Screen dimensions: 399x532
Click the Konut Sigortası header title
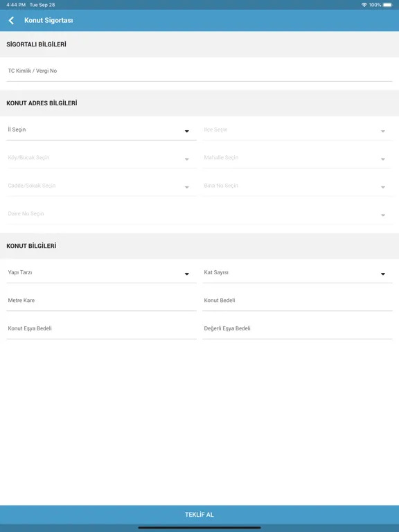point(48,20)
